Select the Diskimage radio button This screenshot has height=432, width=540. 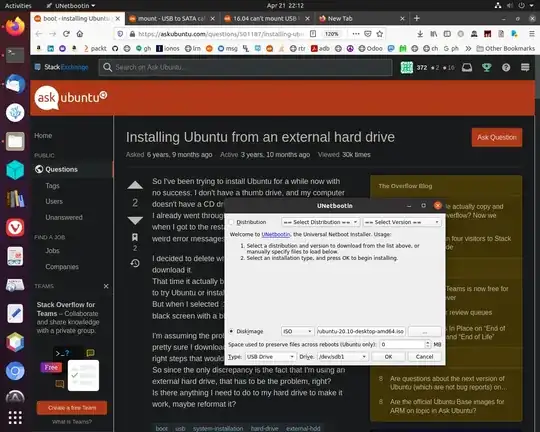(232, 331)
